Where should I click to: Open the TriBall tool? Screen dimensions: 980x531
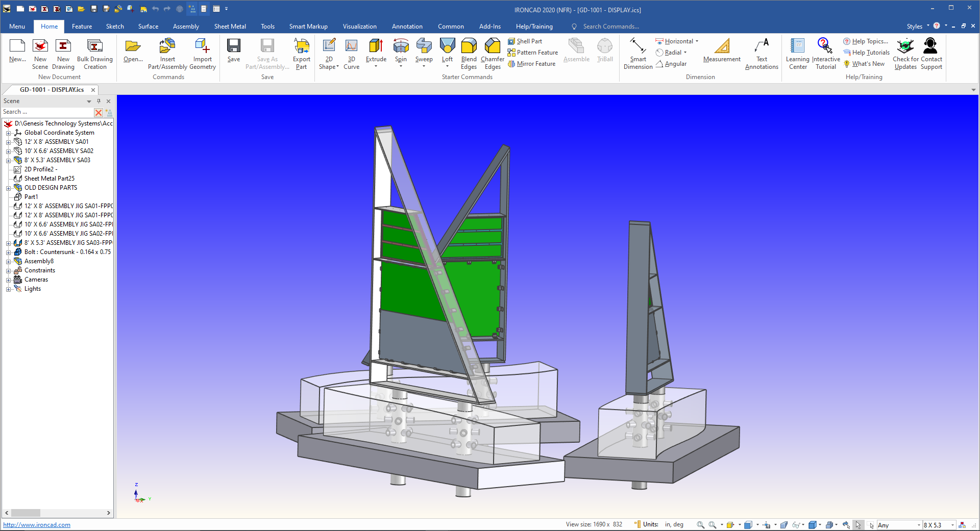[605, 51]
